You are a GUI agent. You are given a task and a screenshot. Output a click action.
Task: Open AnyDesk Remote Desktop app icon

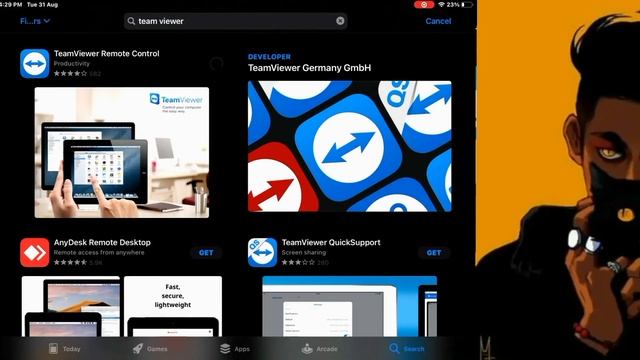pyautogui.click(x=35, y=252)
